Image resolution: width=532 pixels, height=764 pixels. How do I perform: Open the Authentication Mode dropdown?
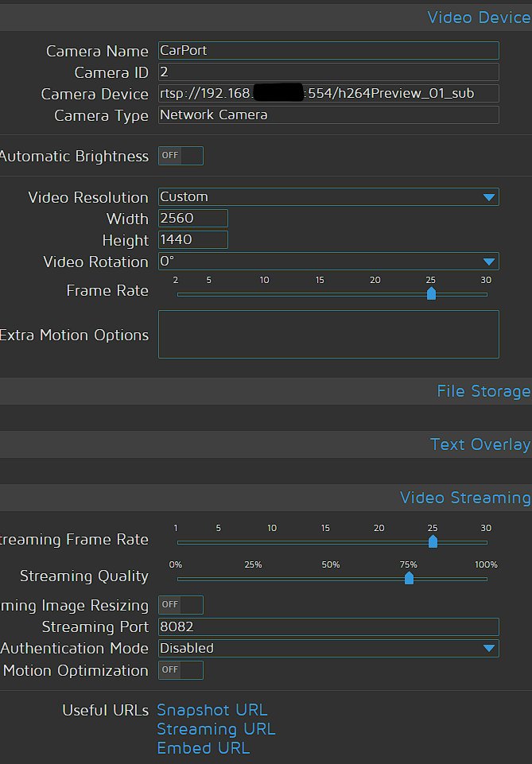(328, 649)
